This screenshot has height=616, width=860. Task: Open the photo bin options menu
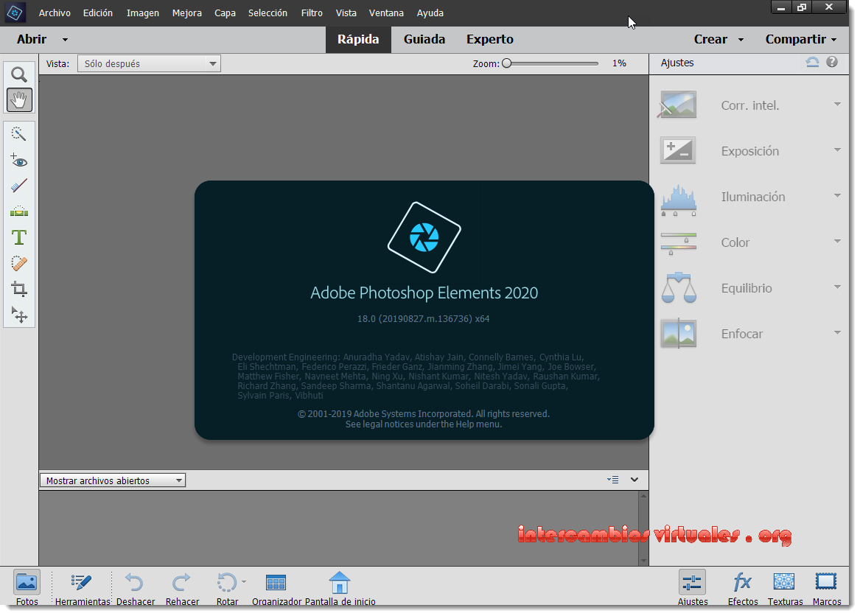[x=612, y=480]
